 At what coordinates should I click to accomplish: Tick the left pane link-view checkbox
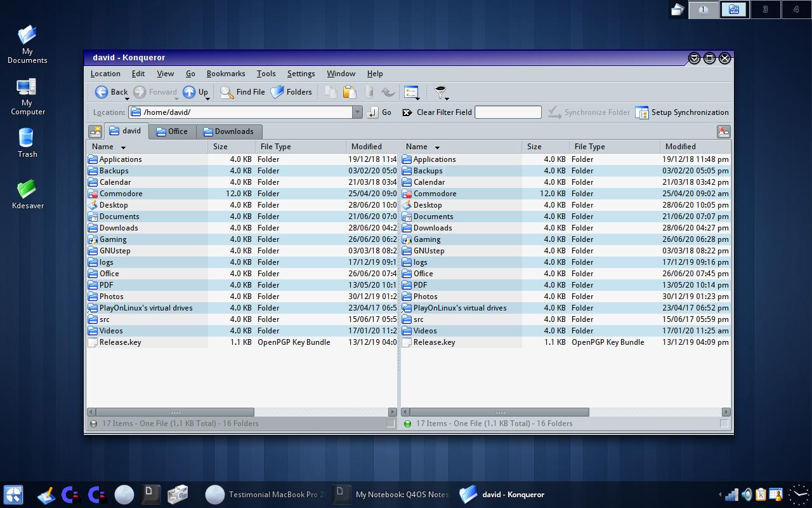click(x=391, y=424)
